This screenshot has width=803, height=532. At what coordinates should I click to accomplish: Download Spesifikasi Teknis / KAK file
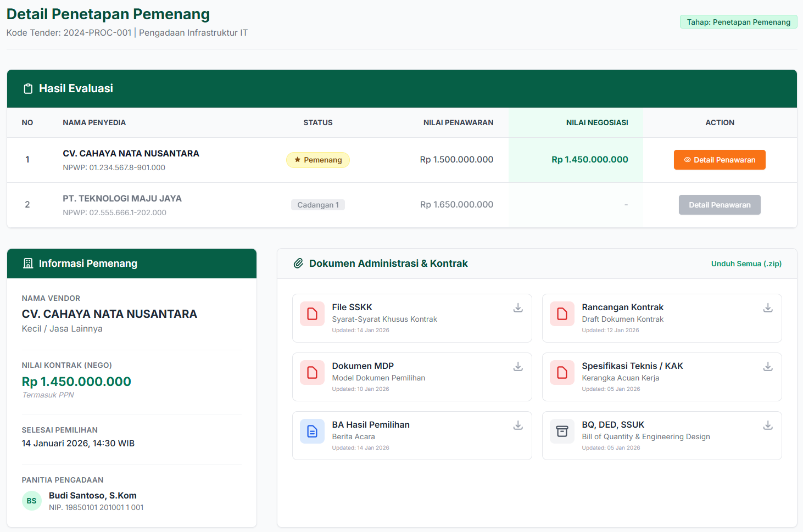point(767,367)
